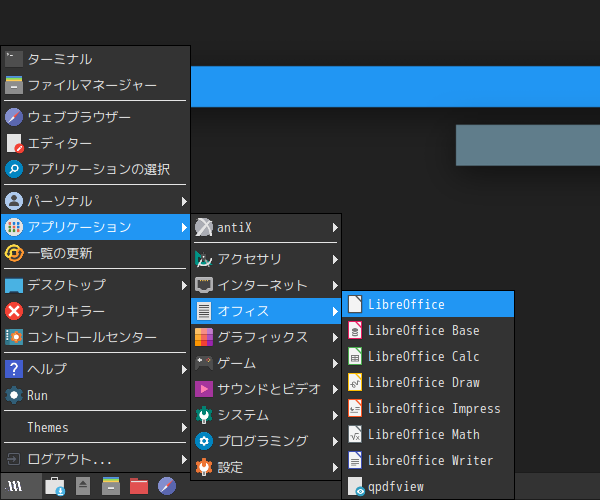
Task: Click the アプリケーションの選択 label
Action: point(99,169)
